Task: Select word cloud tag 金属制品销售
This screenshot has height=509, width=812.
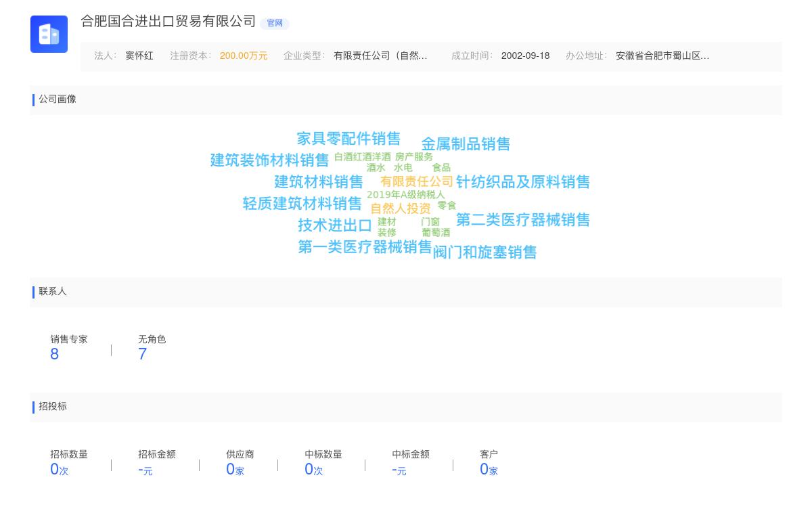Action: point(466,144)
